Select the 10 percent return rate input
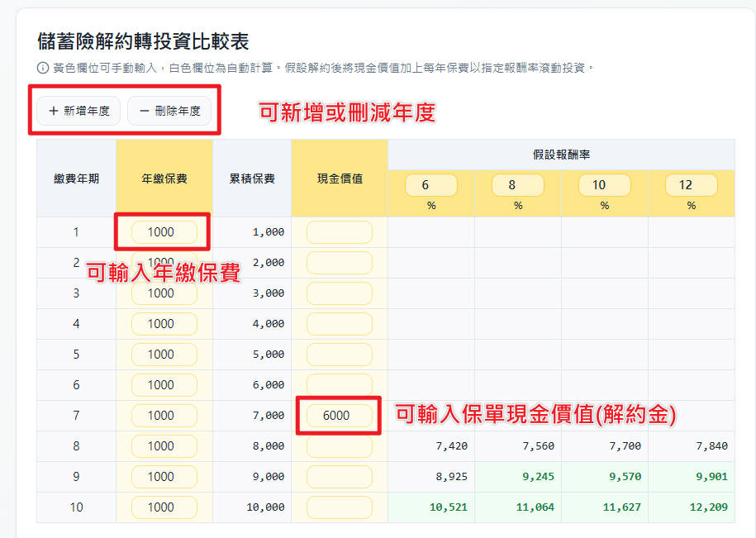 604,185
